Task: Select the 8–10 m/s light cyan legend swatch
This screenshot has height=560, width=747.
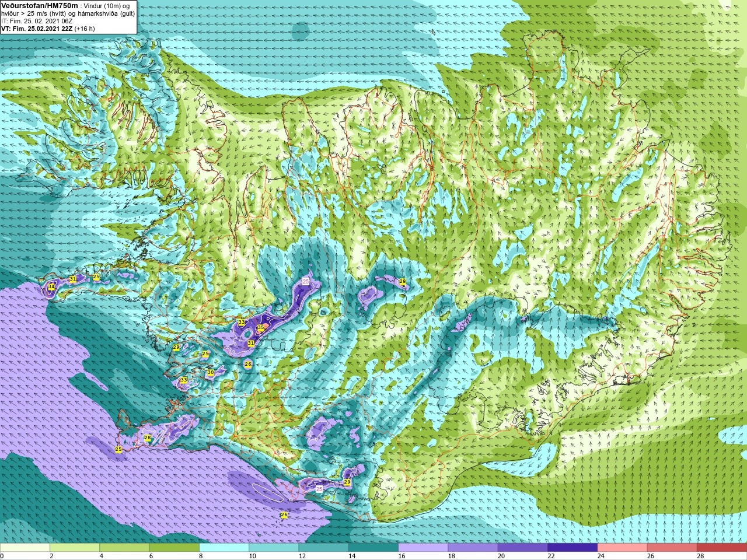Action: (224, 548)
